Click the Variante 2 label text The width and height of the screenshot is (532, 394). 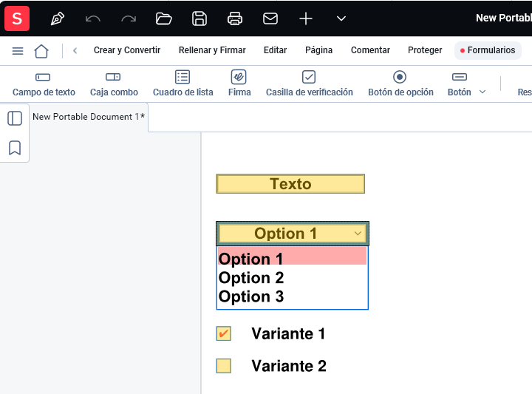(x=289, y=366)
